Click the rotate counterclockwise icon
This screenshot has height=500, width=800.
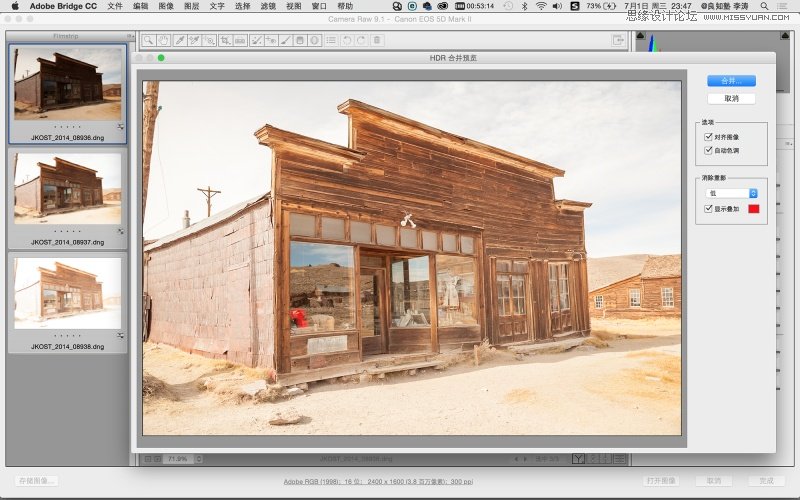pos(346,40)
